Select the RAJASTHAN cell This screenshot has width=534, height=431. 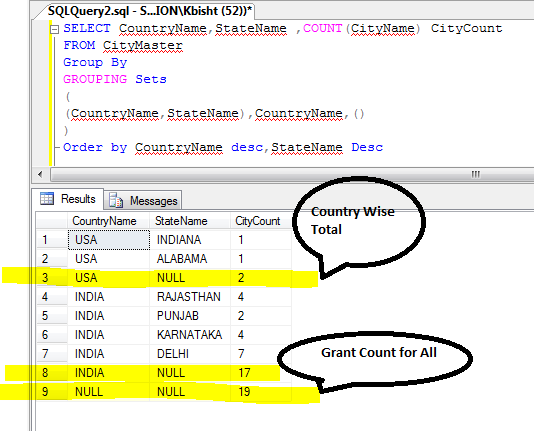[x=190, y=297]
